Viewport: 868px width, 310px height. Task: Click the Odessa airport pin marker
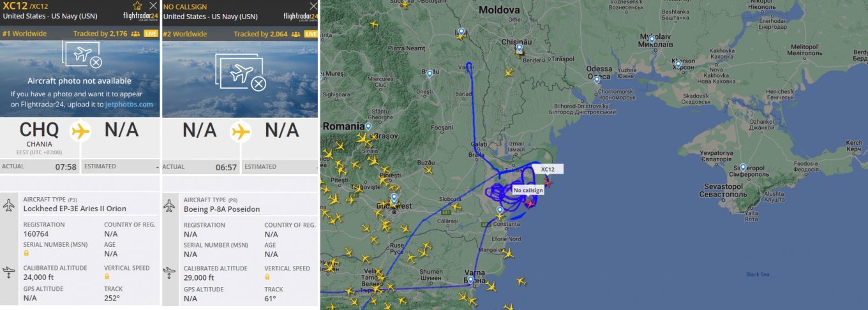(x=597, y=80)
